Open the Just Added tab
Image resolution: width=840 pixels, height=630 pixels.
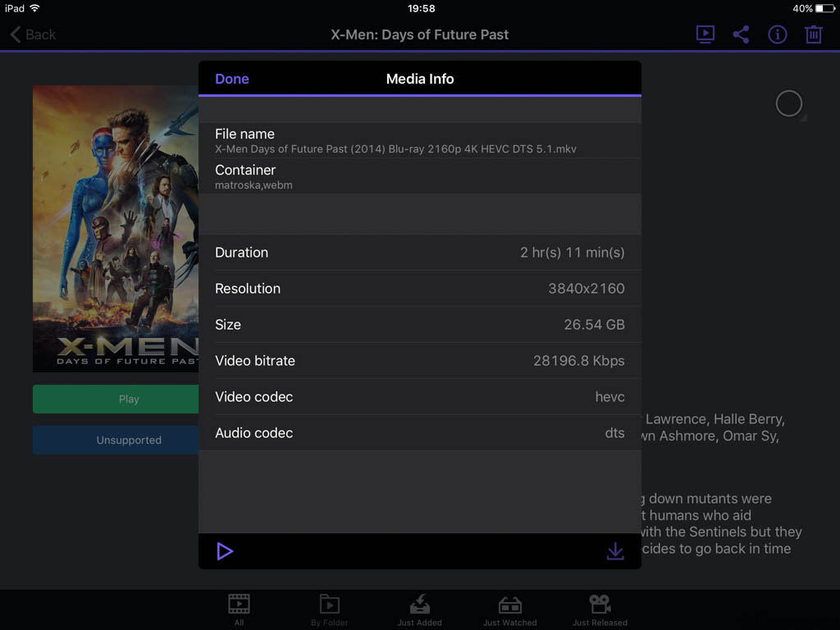[419, 610]
